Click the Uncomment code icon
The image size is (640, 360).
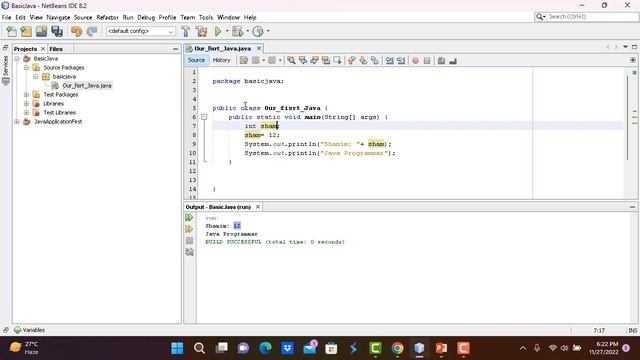[x=453, y=60]
